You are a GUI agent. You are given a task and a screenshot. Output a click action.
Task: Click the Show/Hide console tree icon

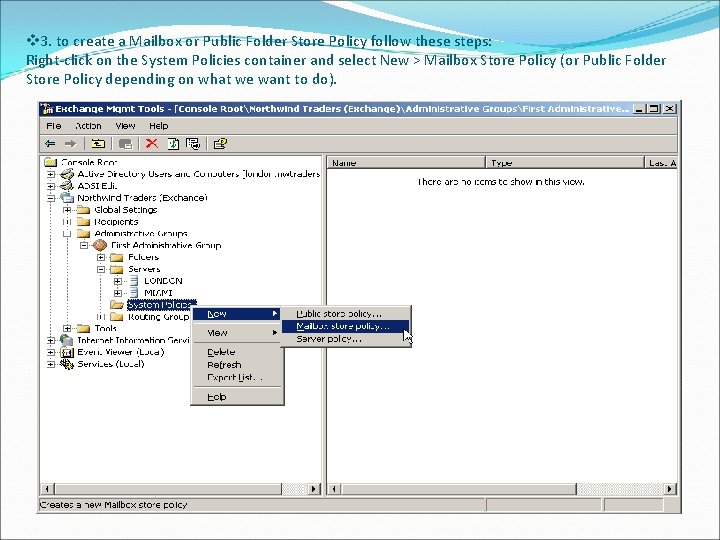click(125, 144)
